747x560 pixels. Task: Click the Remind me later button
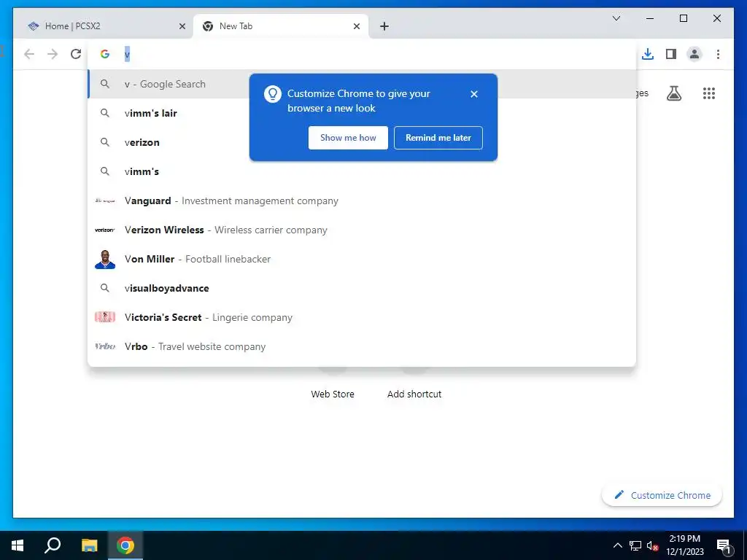(x=438, y=138)
